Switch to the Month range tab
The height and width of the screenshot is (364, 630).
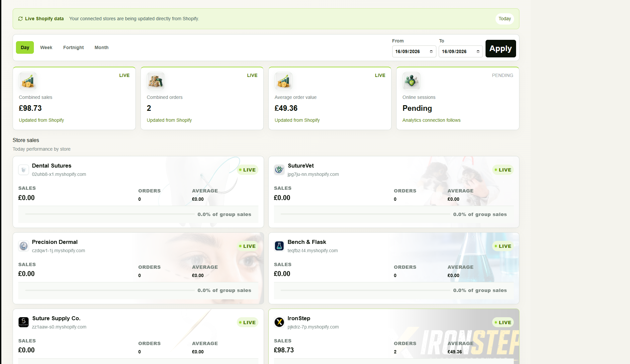(101, 47)
